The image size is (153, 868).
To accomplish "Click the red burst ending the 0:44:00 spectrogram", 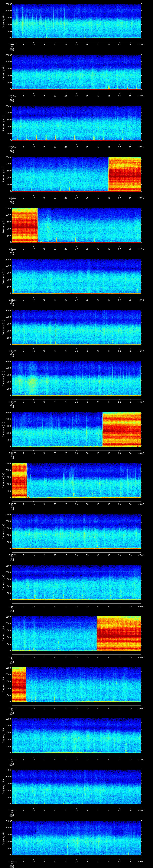I will click(x=122, y=429).
